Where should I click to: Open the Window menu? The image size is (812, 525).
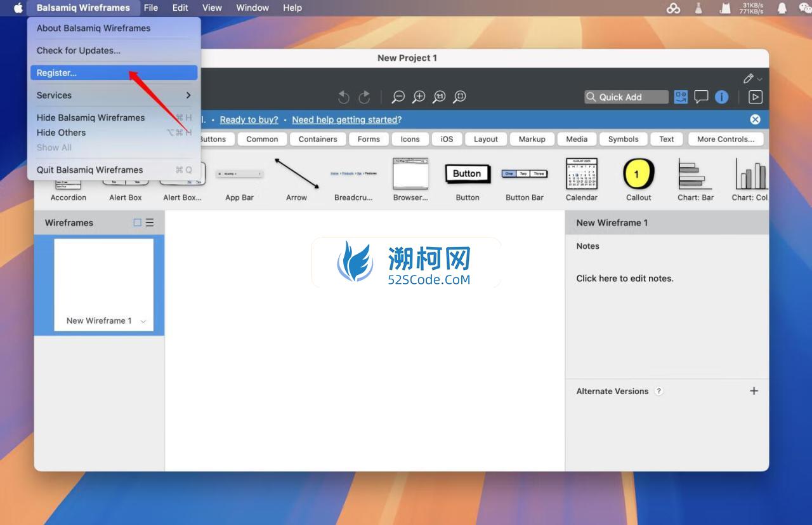252,8
